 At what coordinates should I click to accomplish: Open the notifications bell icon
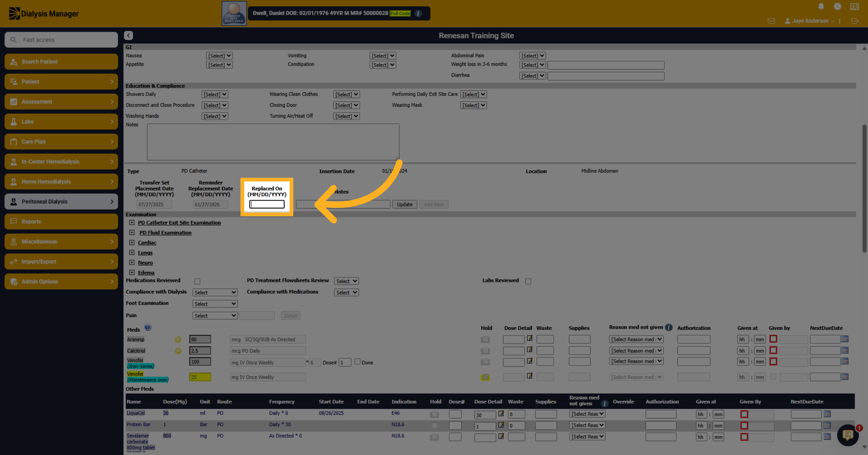(821, 7)
